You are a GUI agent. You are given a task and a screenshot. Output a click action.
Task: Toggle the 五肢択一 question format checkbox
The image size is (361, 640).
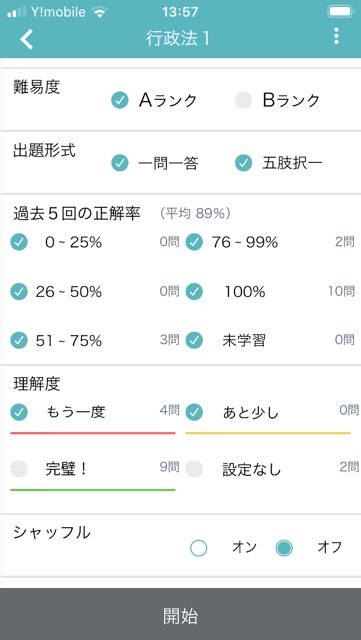[244, 163]
